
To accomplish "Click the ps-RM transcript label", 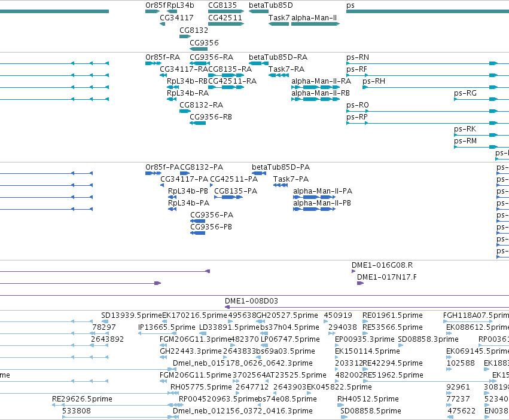I will point(465,141).
